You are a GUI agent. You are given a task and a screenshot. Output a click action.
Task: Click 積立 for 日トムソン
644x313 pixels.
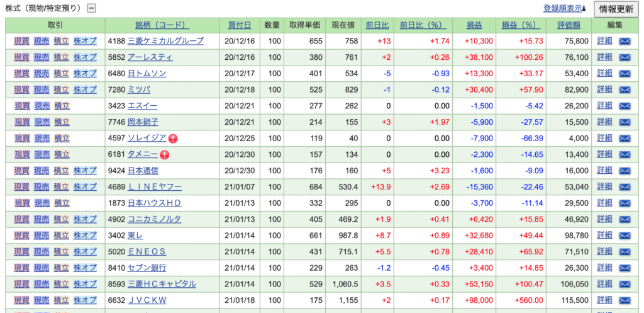point(61,74)
